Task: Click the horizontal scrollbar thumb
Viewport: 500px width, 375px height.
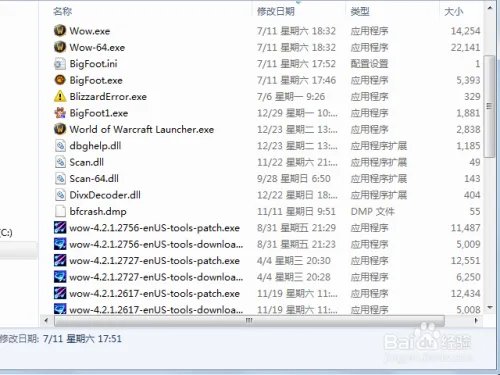Action: 249,321
